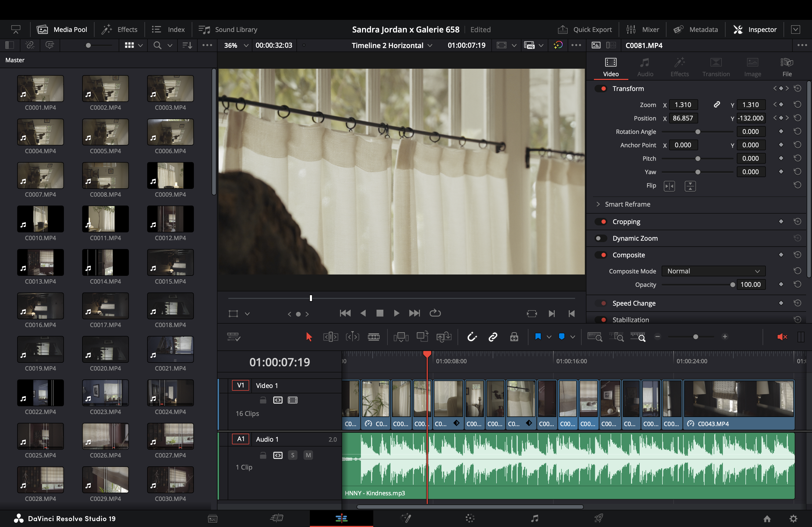This screenshot has height=527, width=812.
Task: Open the File tab in Inspector
Action: tap(787, 67)
